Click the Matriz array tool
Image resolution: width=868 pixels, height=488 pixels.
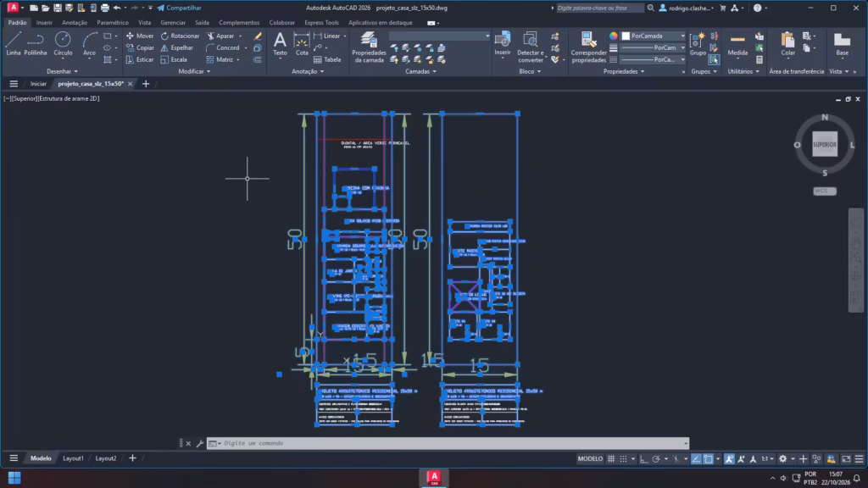click(220, 59)
